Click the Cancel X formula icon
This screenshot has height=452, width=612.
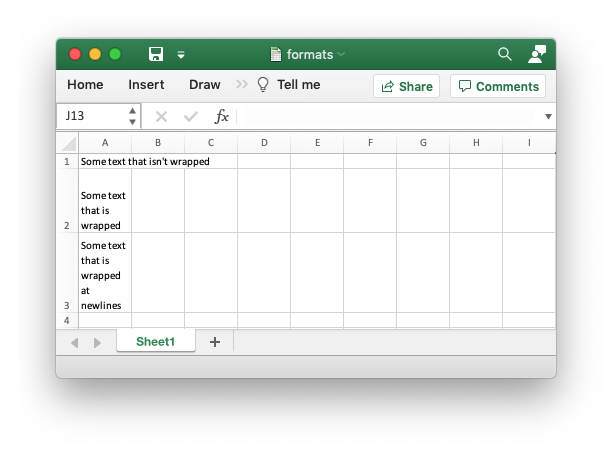tap(161, 116)
